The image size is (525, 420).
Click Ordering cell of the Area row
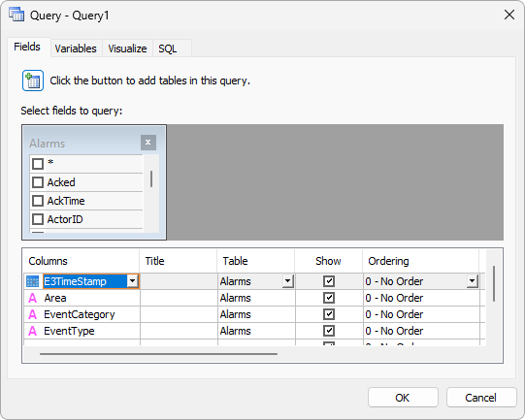[421, 298]
